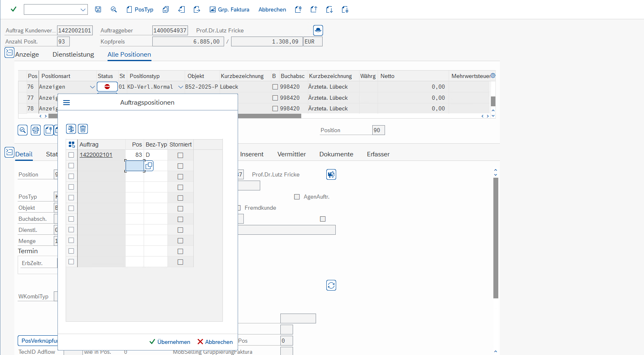Click the first page double-arrow-up icon
This screenshot has width=644, height=355.
coord(298,9)
